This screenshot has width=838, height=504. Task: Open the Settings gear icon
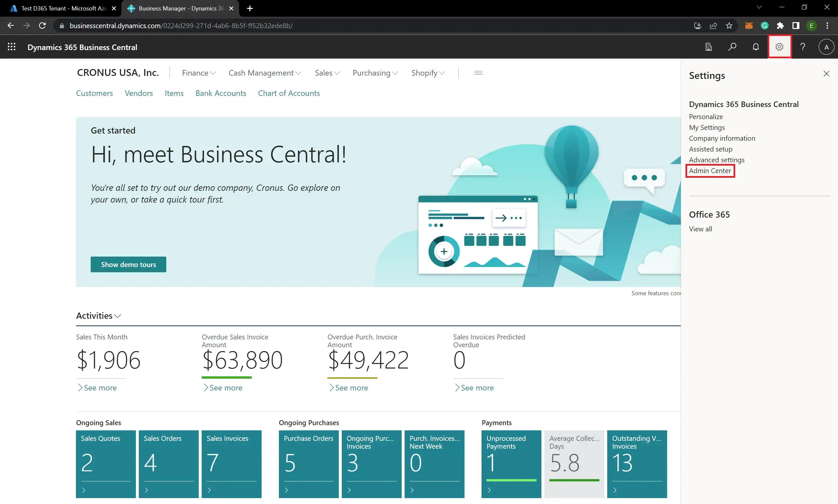click(779, 47)
